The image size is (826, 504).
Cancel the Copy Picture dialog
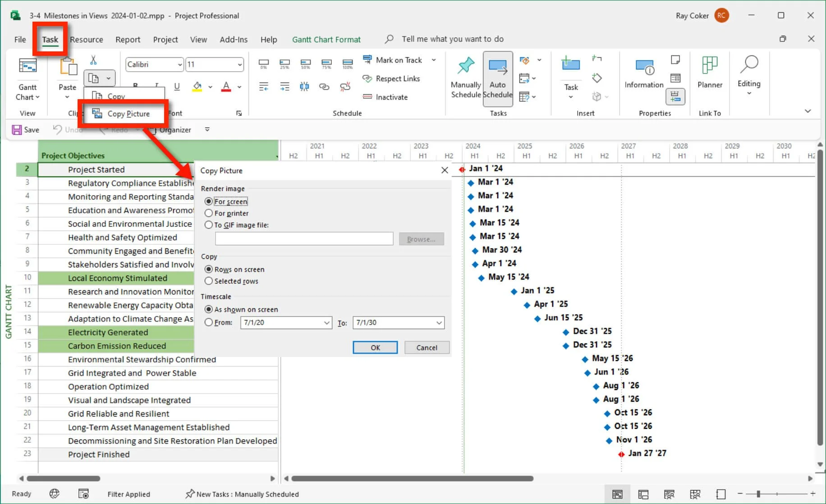427,348
